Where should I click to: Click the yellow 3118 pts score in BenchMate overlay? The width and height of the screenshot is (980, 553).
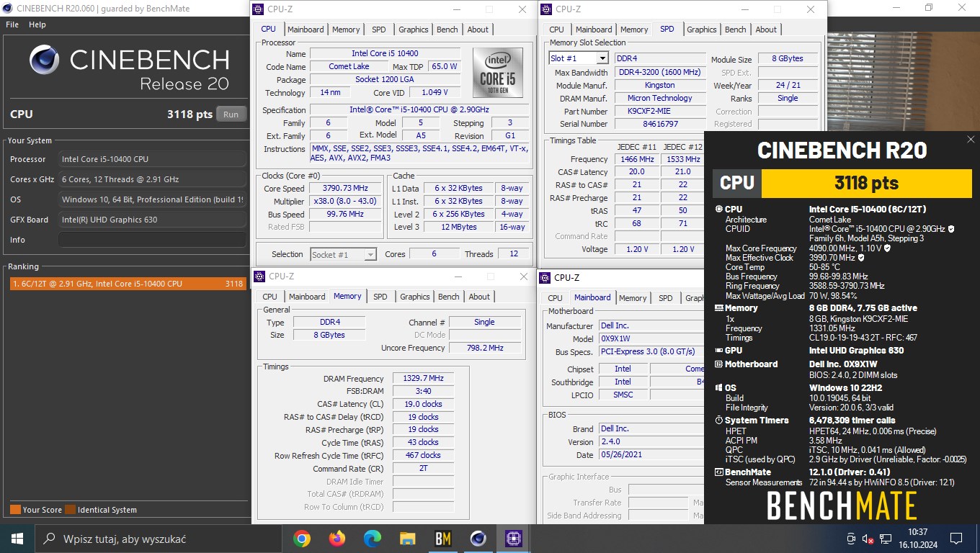pyautogui.click(x=865, y=183)
